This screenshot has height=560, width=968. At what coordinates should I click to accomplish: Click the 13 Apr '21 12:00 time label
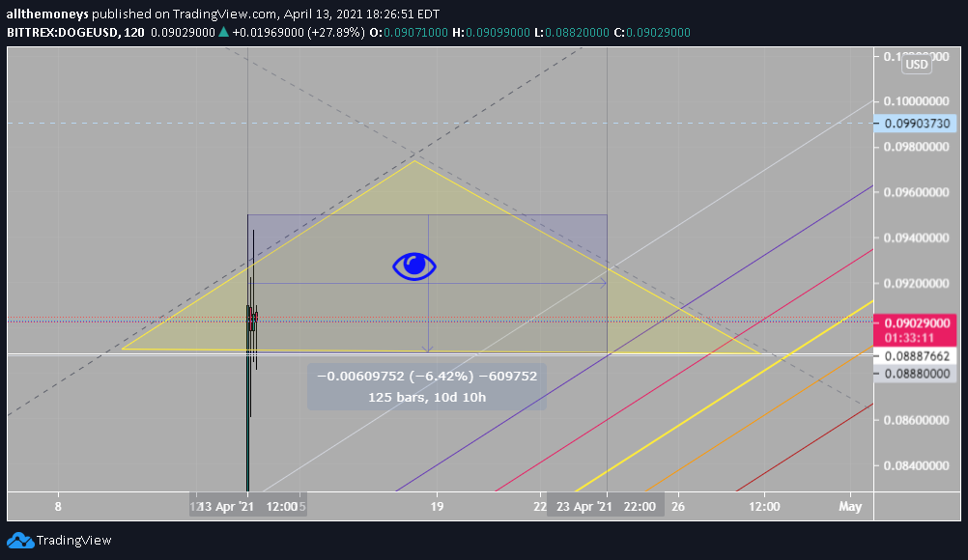(x=248, y=506)
